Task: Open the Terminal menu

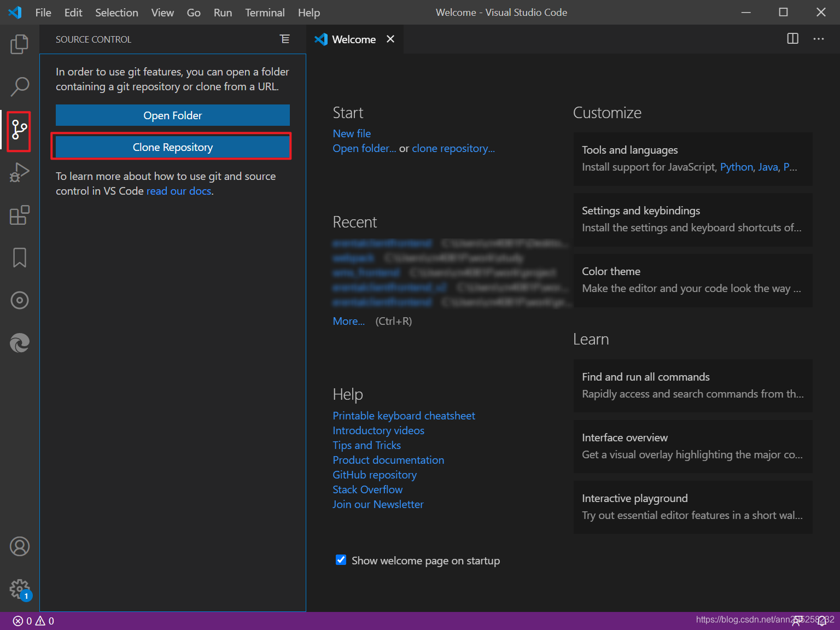Action: click(x=265, y=12)
